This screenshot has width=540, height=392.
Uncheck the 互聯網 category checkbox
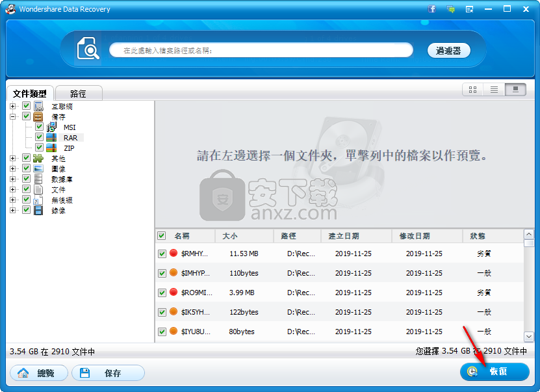point(26,106)
